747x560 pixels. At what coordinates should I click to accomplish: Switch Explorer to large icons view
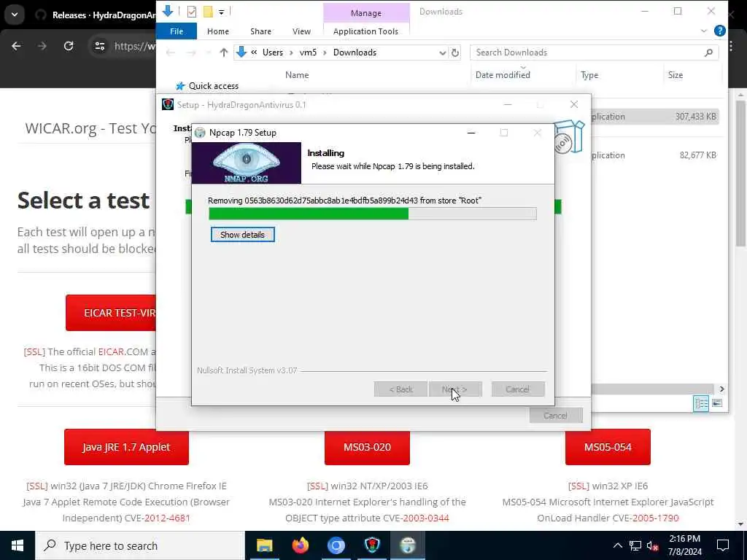point(717,404)
